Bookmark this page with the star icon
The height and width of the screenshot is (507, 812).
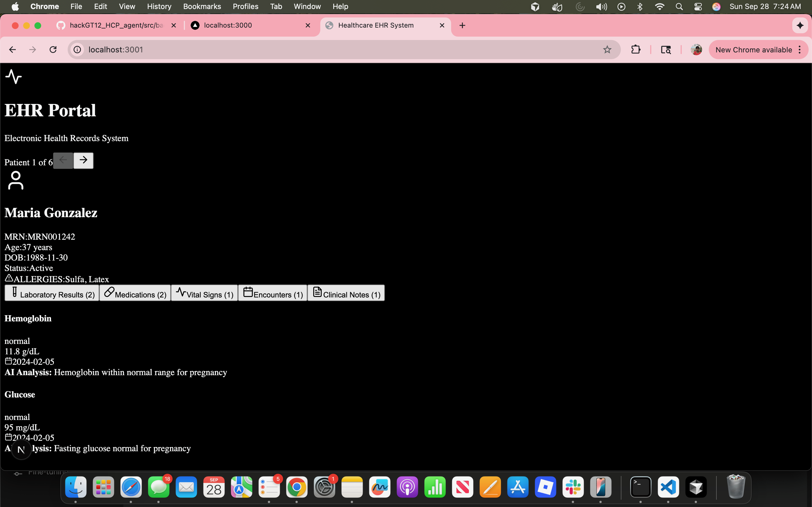[607, 50]
